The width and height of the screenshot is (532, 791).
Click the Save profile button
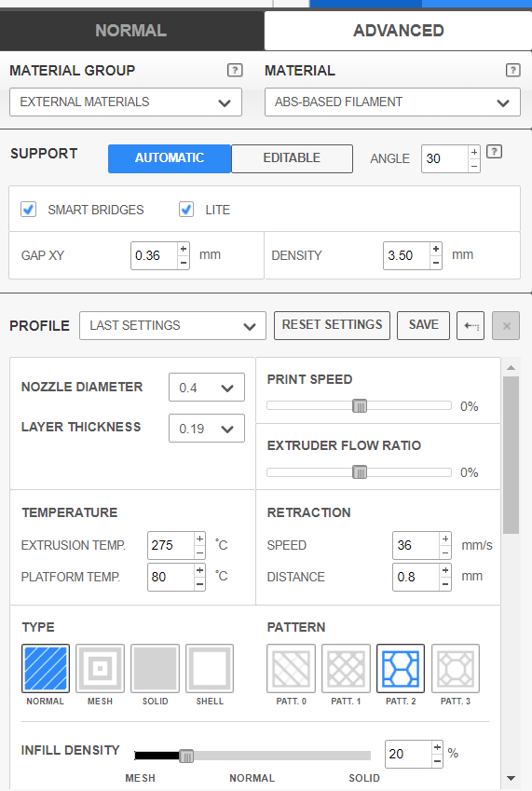[x=424, y=325]
